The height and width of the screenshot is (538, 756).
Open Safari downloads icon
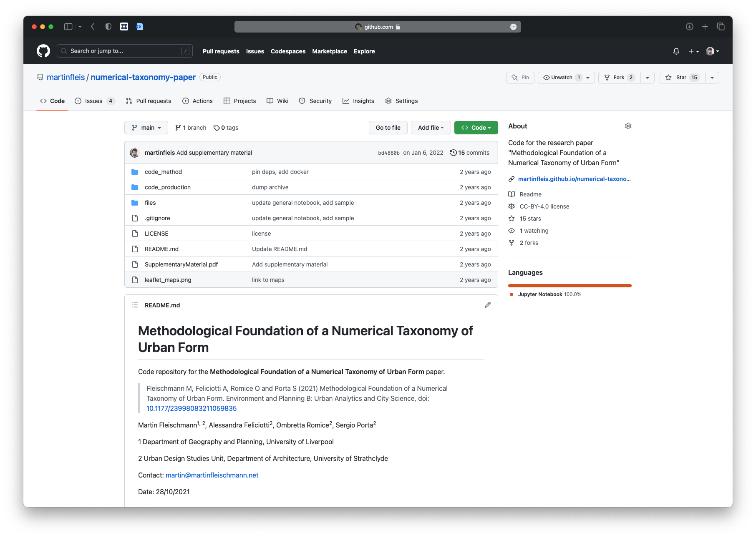pyautogui.click(x=689, y=27)
